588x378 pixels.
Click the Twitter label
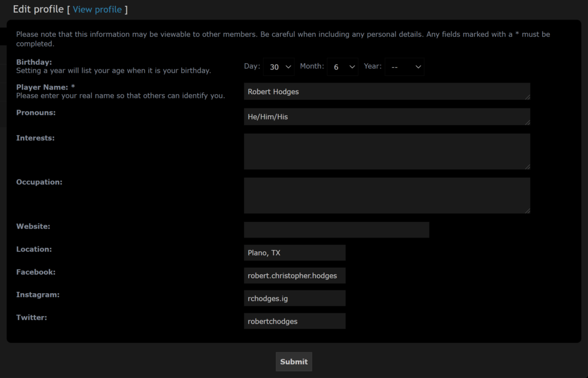click(32, 318)
